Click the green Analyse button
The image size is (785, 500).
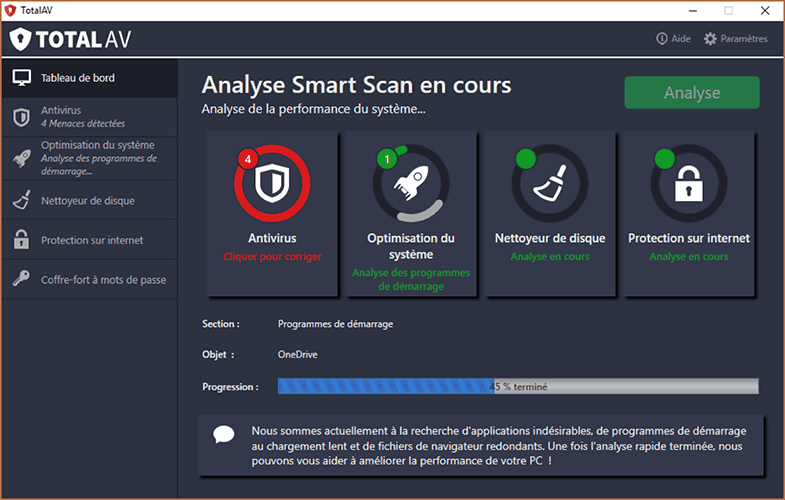coord(692,93)
